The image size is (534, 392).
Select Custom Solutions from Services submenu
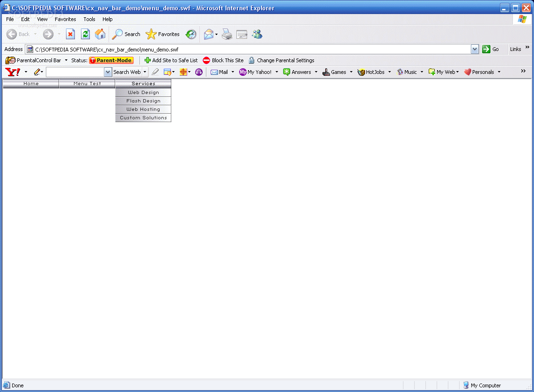coord(143,118)
